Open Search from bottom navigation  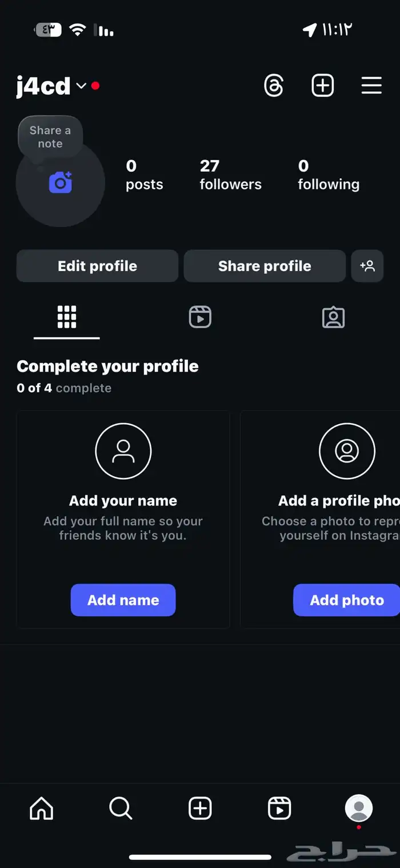point(121,809)
